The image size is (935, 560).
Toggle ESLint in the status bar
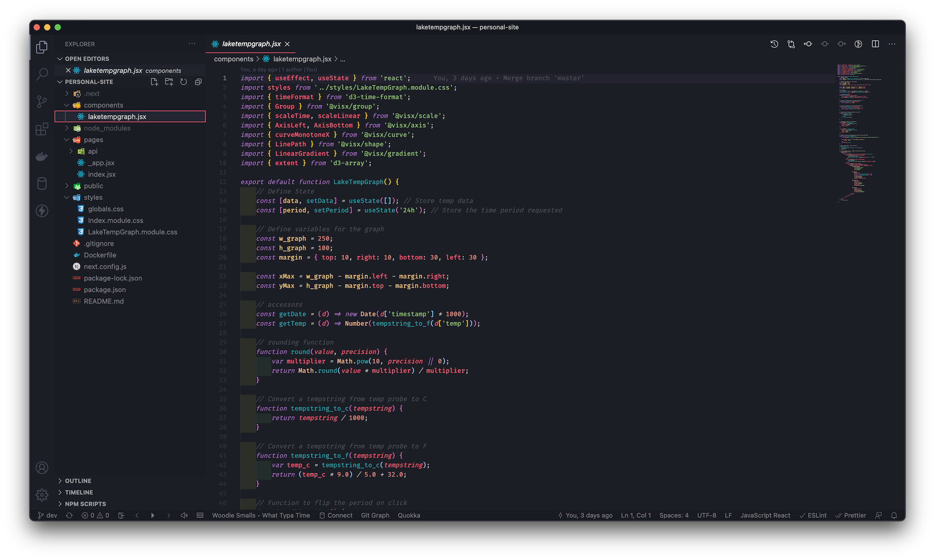pos(813,515)
